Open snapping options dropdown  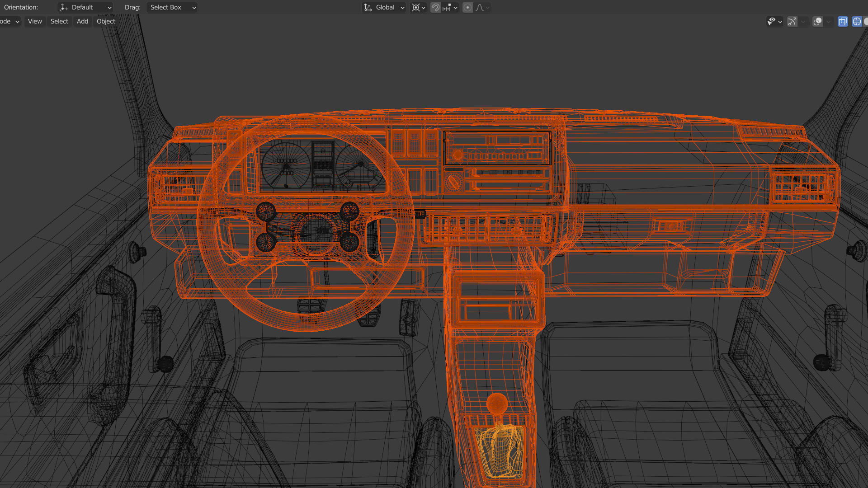pyautogui.click(x=450, y=7)
